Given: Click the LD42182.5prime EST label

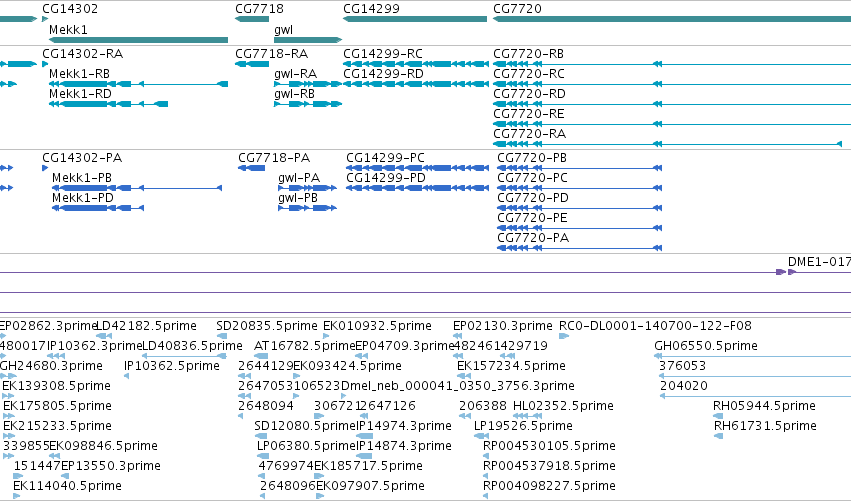Looking at the screenshot, I should (147, 326).
